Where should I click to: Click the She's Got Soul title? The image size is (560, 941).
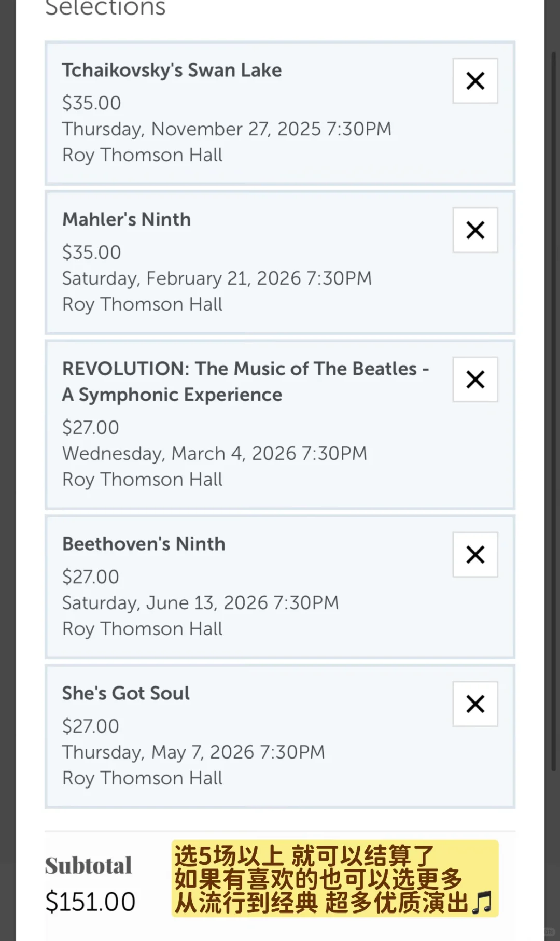[x=126, y=693]
